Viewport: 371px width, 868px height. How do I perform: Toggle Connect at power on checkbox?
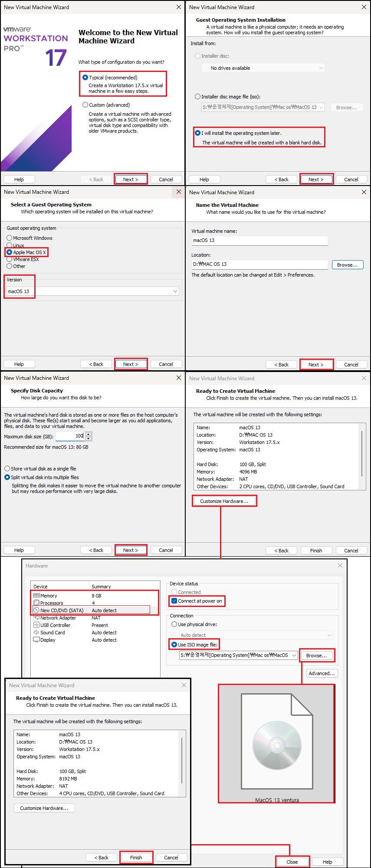pos(174,601)
